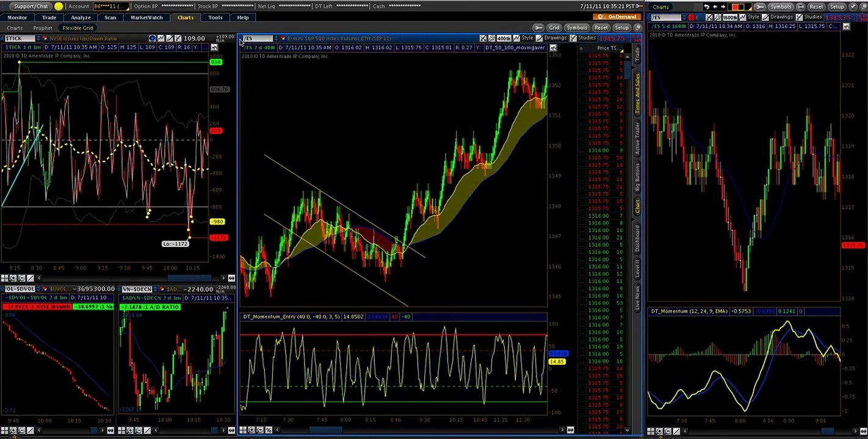Click the OnDemand button
Image resolution: width=868 pixels, height=439 pixels.
pos(617,16)
